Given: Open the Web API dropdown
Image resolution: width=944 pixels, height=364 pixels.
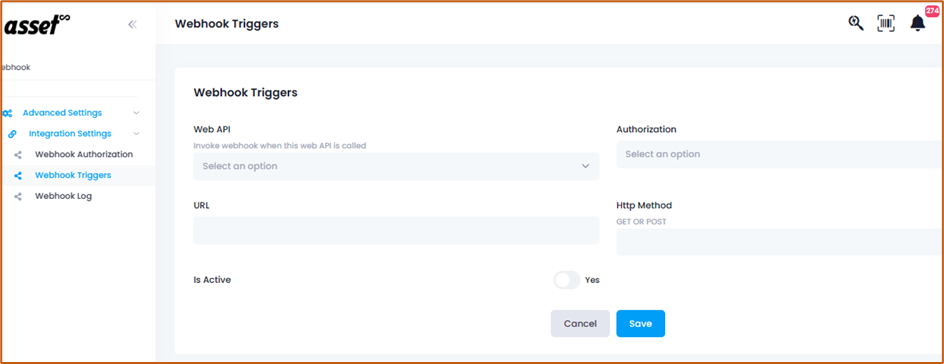Looking at the screenshot, I should (x=396, y=166).
